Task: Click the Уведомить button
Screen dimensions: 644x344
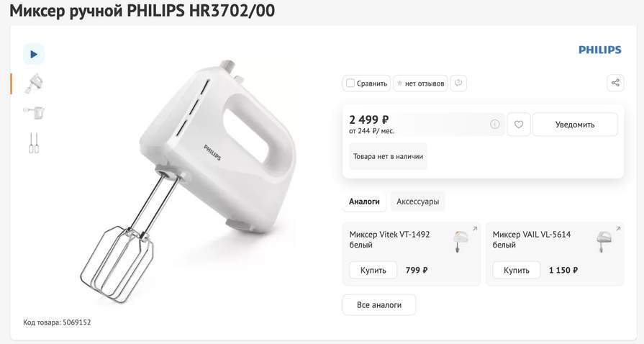Action: (x=575, y=124)
